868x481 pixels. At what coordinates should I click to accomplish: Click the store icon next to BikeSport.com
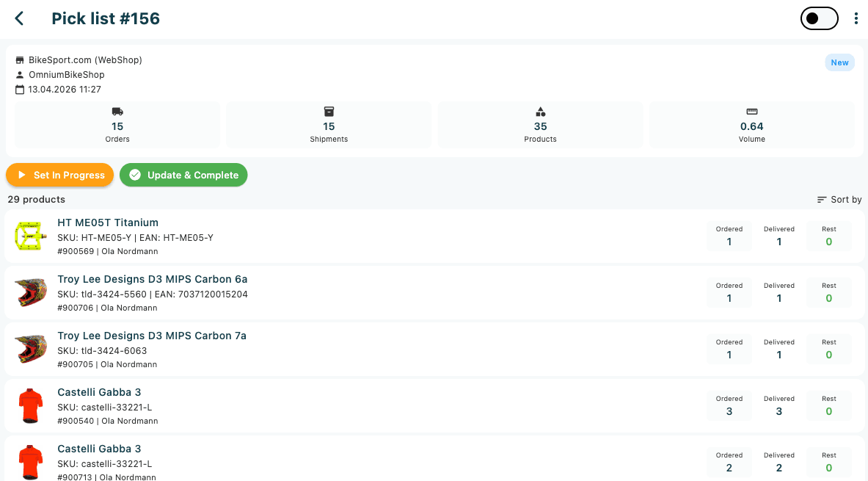20,59
